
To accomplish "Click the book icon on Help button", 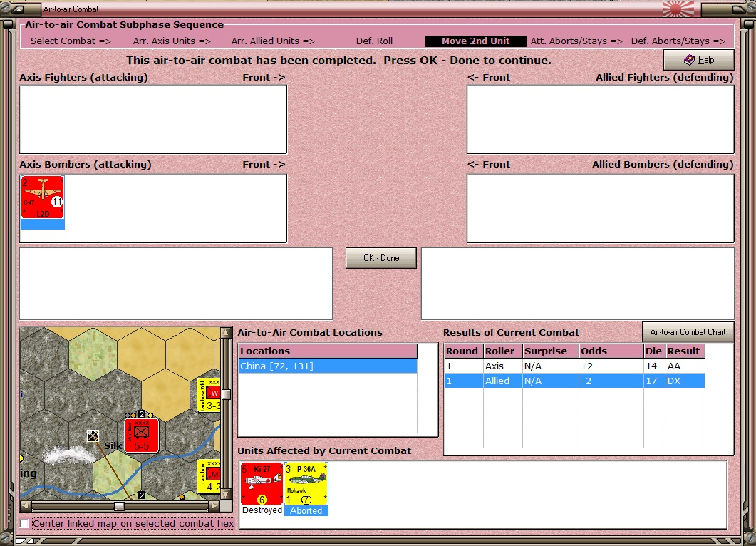I will coord(690,60).
